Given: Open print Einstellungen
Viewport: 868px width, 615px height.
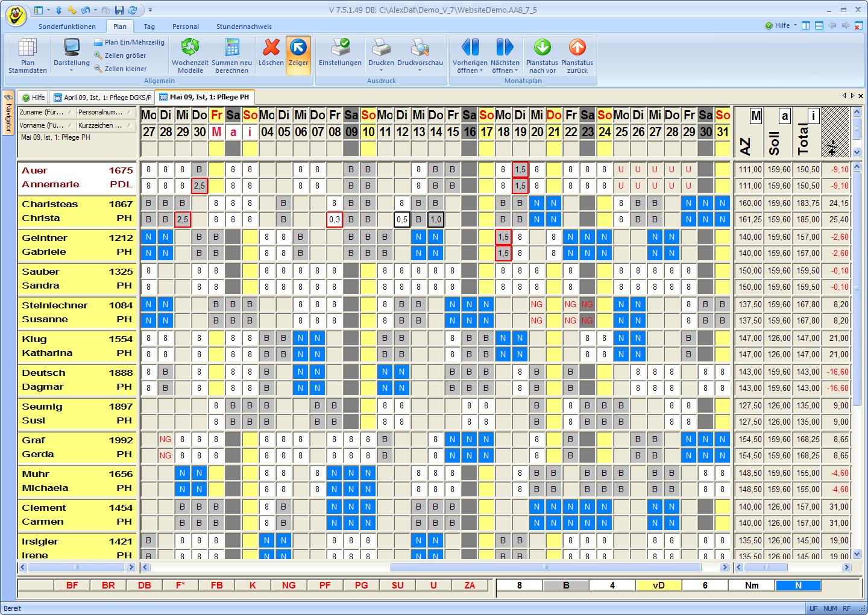Looking at the screenshot, I should tap(340, 53).
